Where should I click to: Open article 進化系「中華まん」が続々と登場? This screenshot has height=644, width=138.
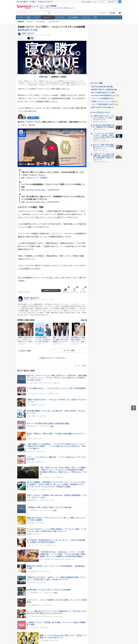56,435
